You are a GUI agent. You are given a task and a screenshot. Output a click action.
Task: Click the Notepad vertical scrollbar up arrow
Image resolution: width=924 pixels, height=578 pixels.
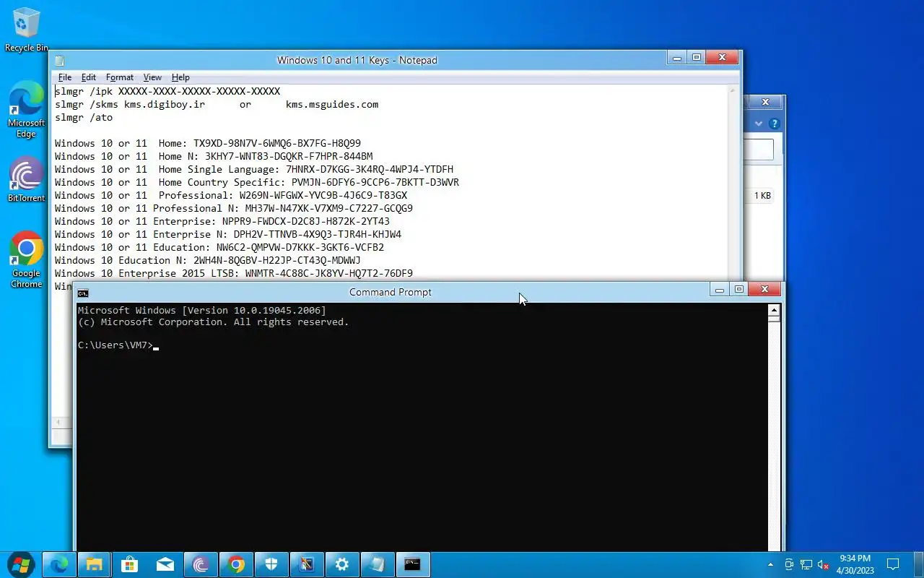tap(733, 91)
